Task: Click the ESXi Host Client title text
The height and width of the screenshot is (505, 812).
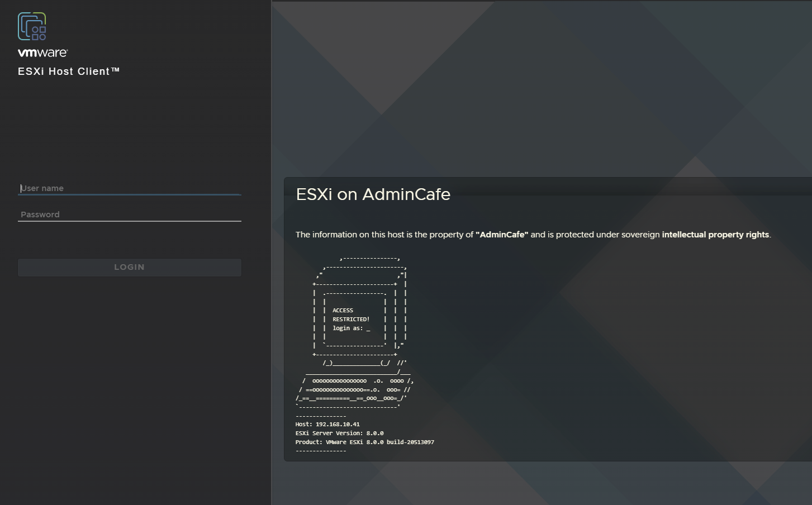Action: (68, 71)
